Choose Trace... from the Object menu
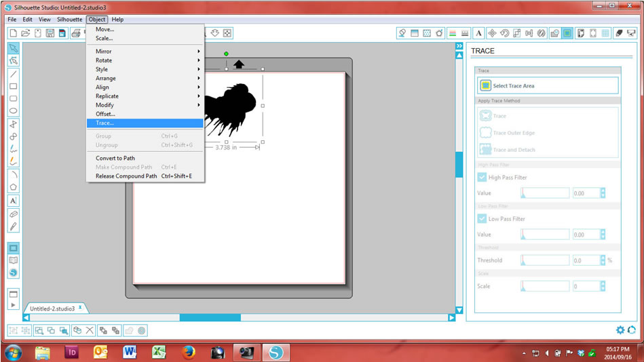This screenshot has width=644, height=362. (x=145, y=123)
